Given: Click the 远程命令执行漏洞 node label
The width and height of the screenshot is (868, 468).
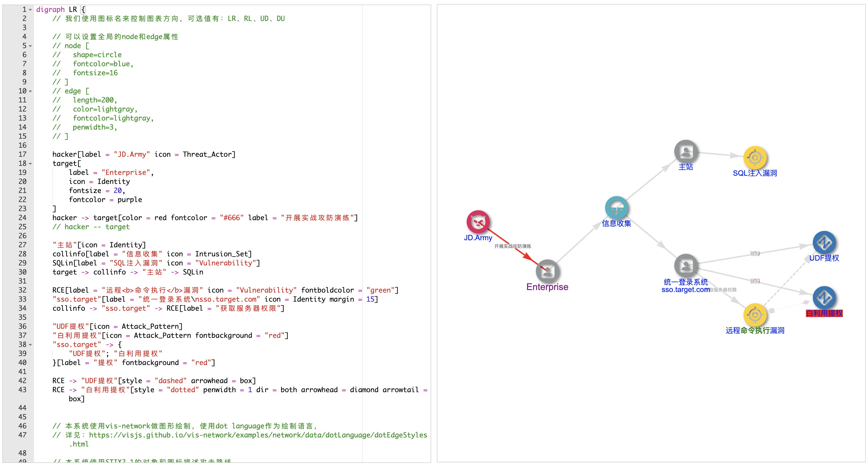Looking at the screenshot, I should point(755,330).
